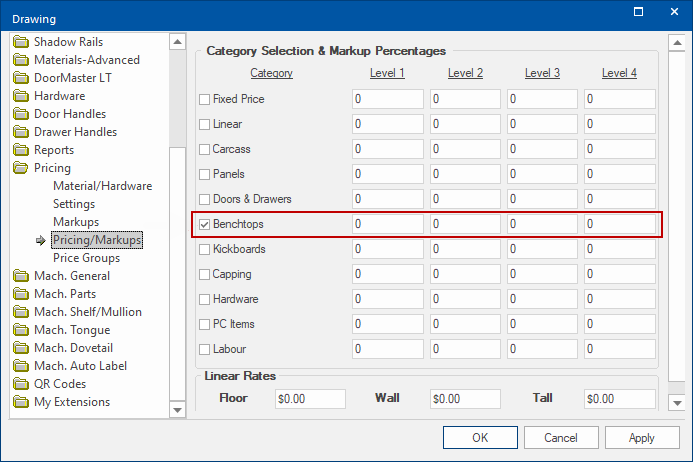This screenshot has width=693, height=462.
Task: Click the My Extensions folder icon
Action: pyautogui.click(x=21, y=402)
